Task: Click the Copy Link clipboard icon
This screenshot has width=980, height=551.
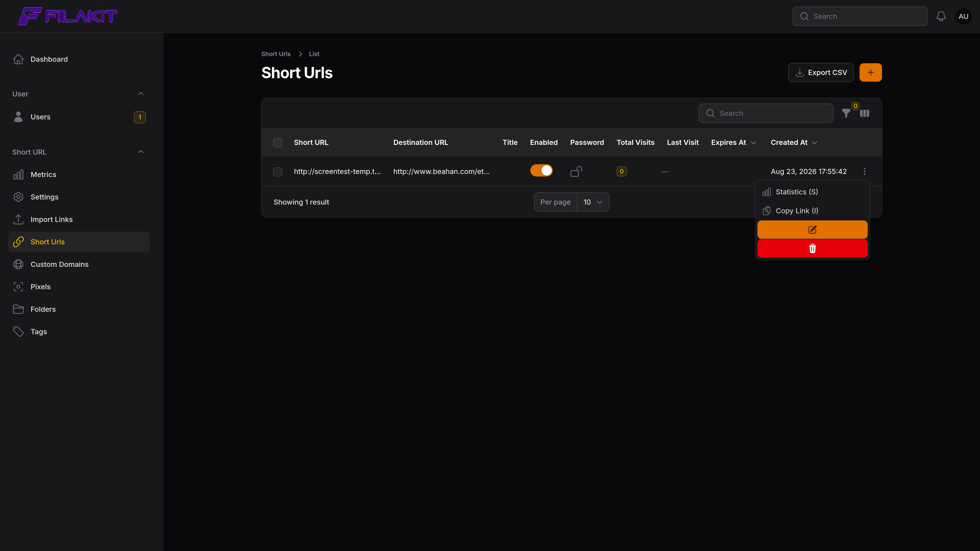Action: click(767, 211)
